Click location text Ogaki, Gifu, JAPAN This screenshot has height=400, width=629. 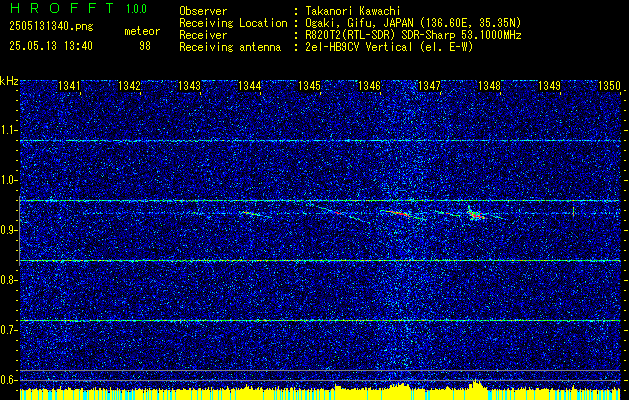coord(359,23)
